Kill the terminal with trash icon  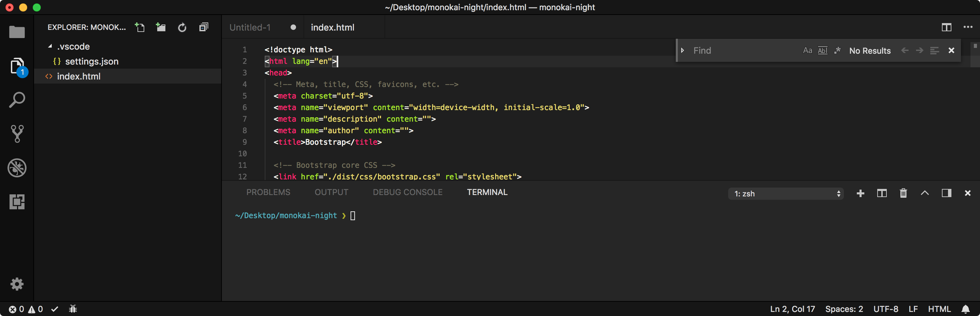903,193
